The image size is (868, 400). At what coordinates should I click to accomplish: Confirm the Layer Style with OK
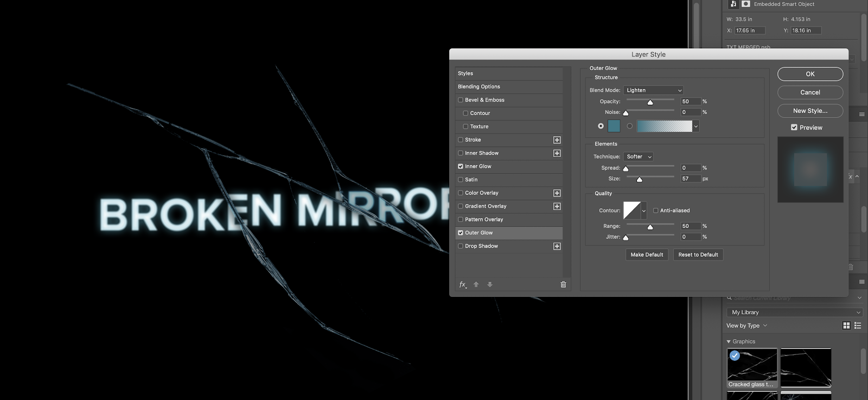point(810,74)
